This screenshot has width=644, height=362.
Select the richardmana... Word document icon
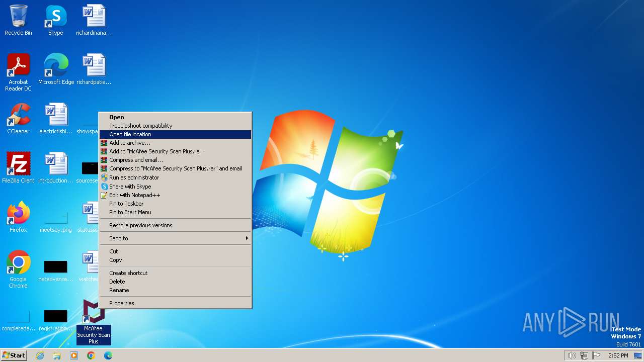(94, 20)
